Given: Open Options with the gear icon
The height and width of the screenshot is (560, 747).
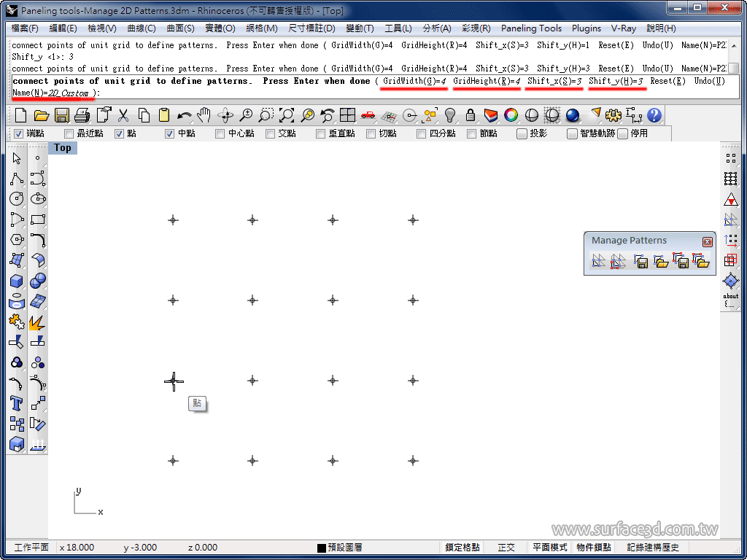Looking at the screenshot, I should click(x=614, y=115).
